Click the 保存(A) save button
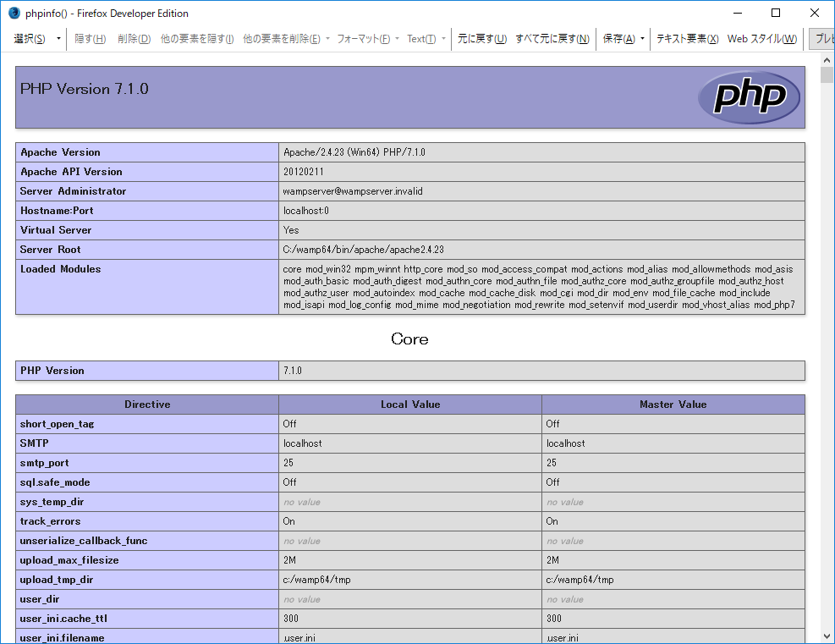The width and height of the screenshot is (835, 644). coord(620,39)
